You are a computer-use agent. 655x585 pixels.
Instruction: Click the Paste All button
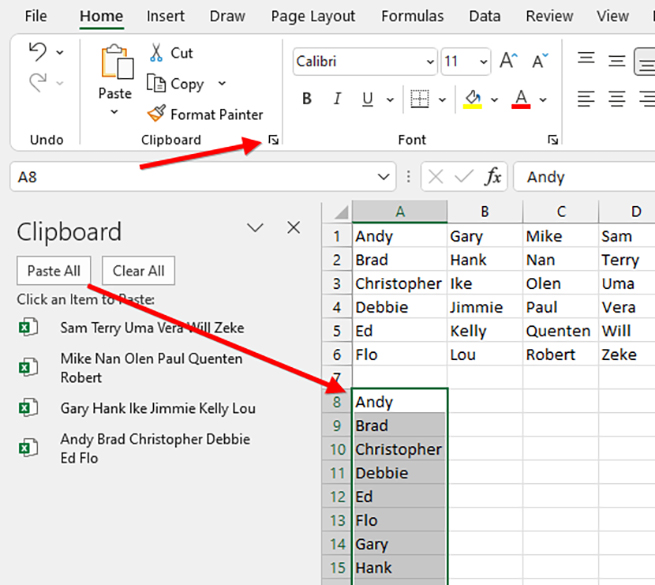(54, 270)
